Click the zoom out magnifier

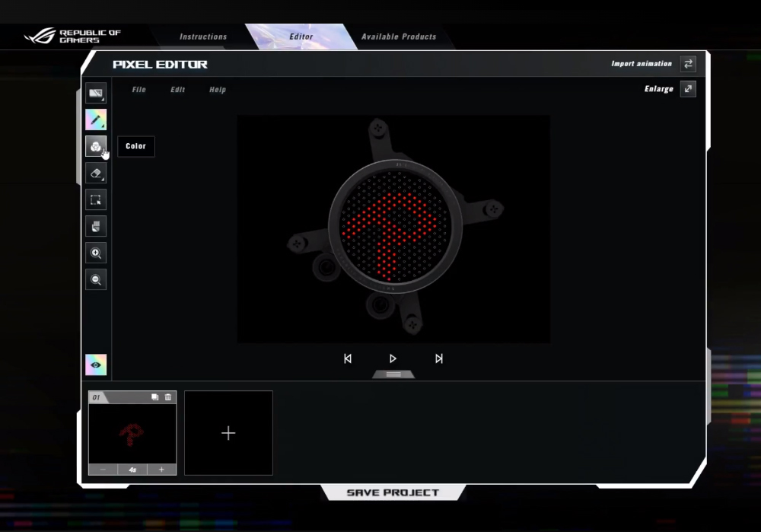coord(96,279)
